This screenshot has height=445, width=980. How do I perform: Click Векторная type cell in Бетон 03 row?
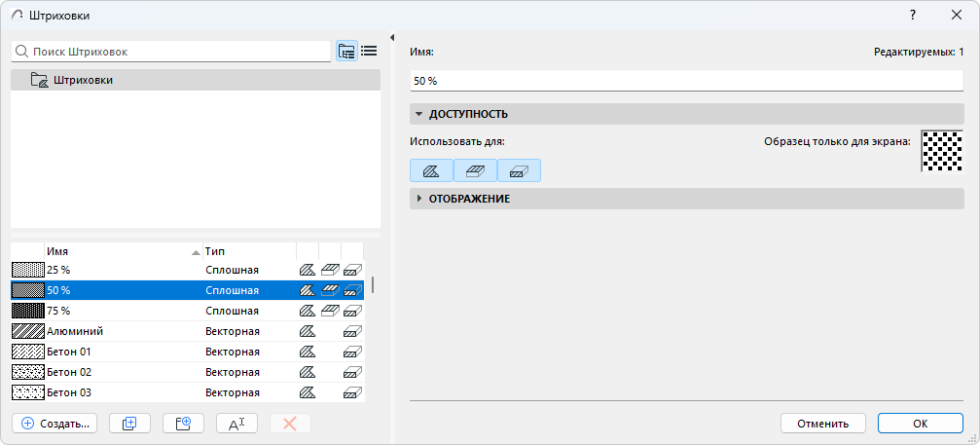233,393
